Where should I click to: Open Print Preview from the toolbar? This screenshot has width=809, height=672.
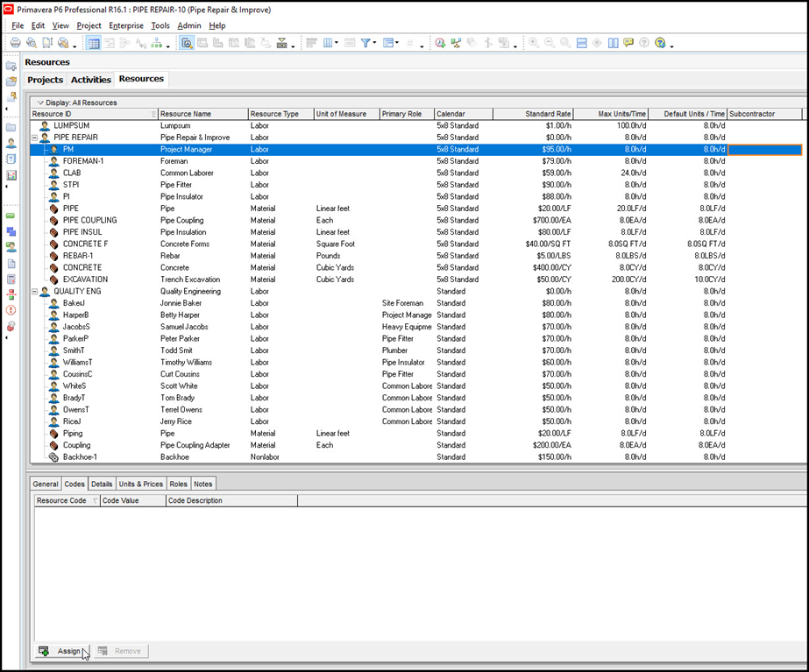[31, 43]
